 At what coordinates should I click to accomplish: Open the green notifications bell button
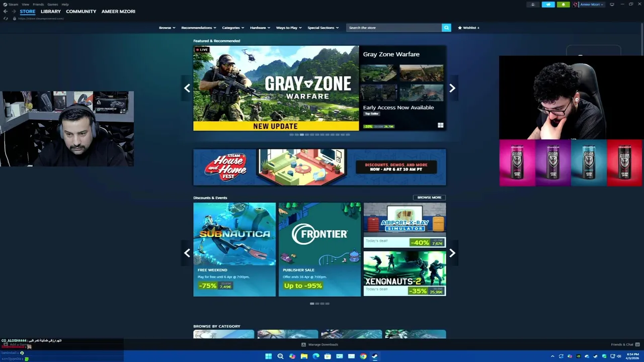pyautogui.click(x=563, y=5)
